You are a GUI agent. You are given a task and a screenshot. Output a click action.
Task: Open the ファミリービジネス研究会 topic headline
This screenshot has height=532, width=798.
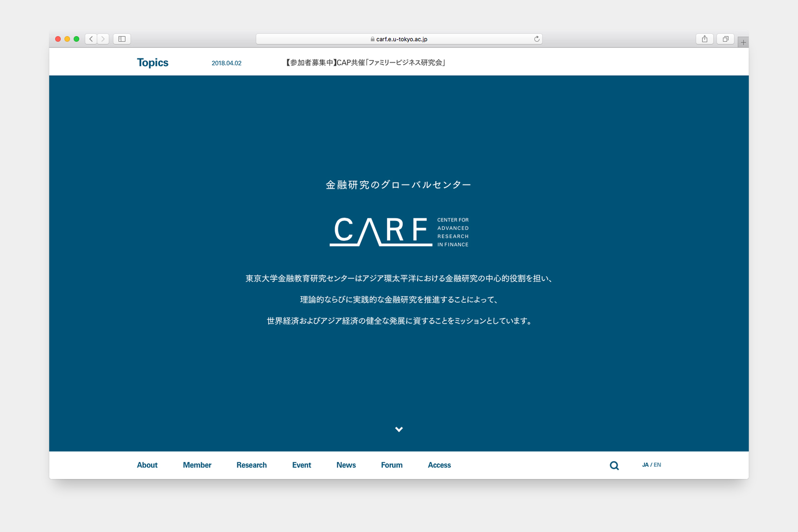tap(365, 63)
